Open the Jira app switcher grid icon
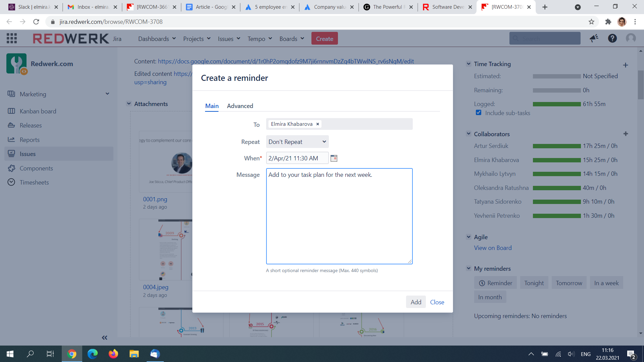Viewport: 644px width, 362px height. point(12,39)
